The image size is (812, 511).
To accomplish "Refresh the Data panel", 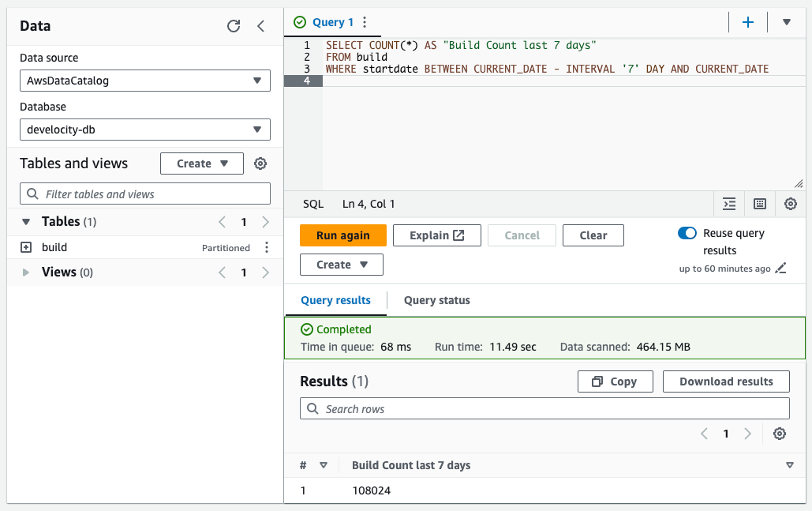I will pos(234,25).
